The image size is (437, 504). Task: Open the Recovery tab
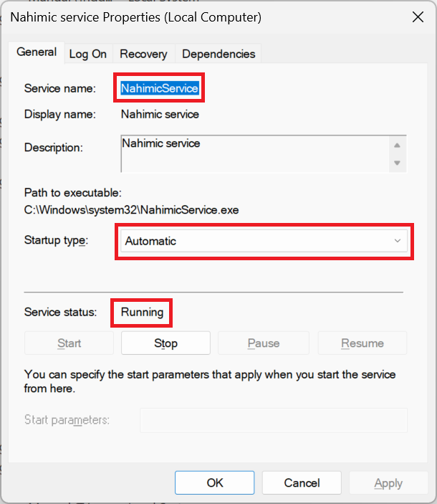tap(143, 54)
